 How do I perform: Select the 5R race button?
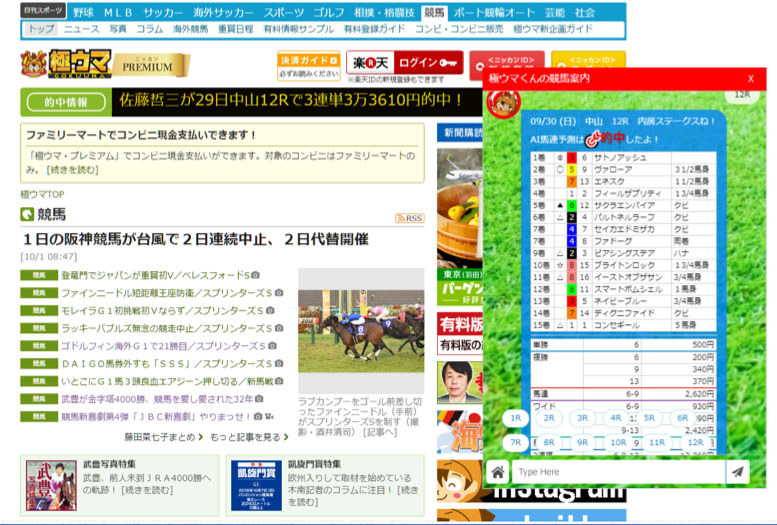pos(649,418)
